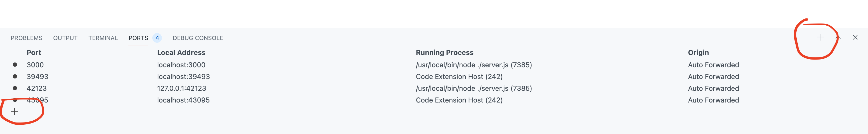Select port 39493 row
The image size is (868, 134).
point(434,77)
